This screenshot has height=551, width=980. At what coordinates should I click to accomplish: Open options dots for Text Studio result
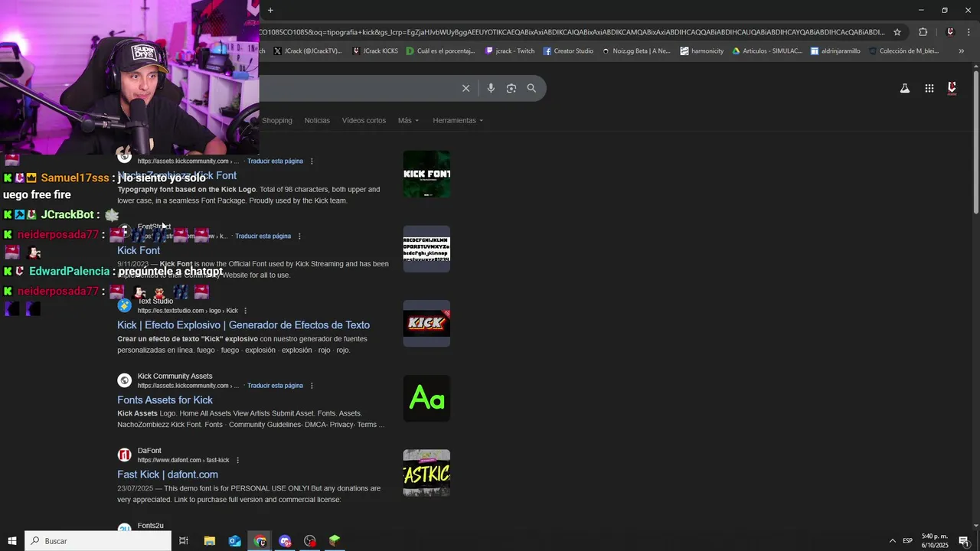245,311
